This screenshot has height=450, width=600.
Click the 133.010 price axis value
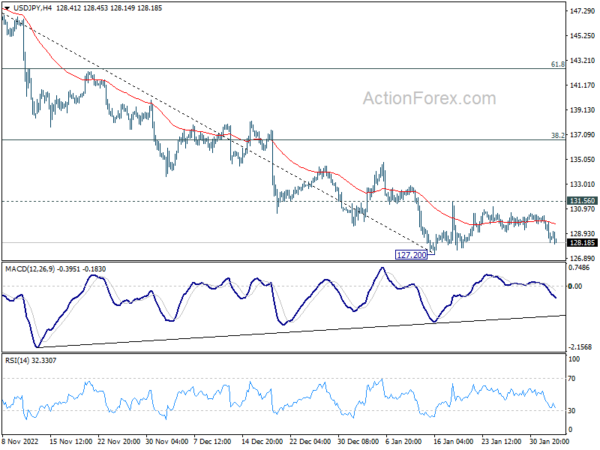coord(582,184)
